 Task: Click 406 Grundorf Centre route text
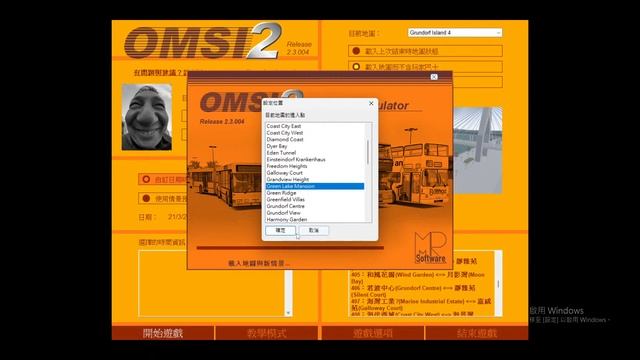tap(413, 291)
